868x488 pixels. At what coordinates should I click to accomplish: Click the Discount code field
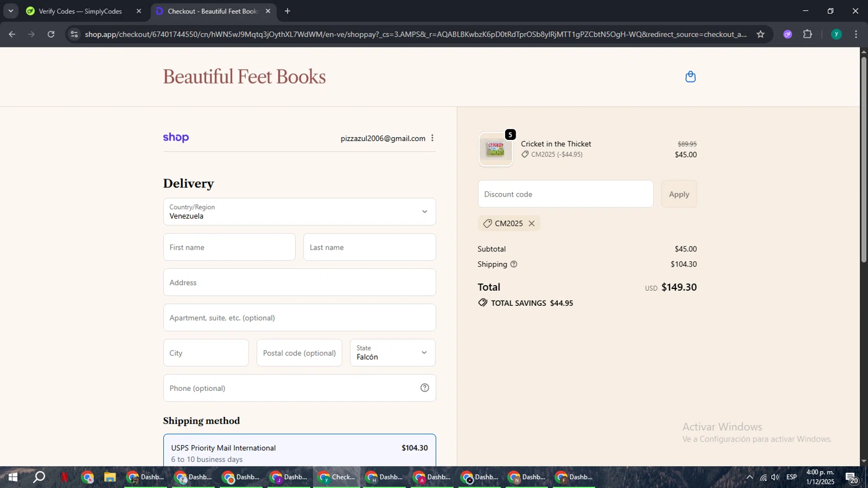(x=565, y=194)
